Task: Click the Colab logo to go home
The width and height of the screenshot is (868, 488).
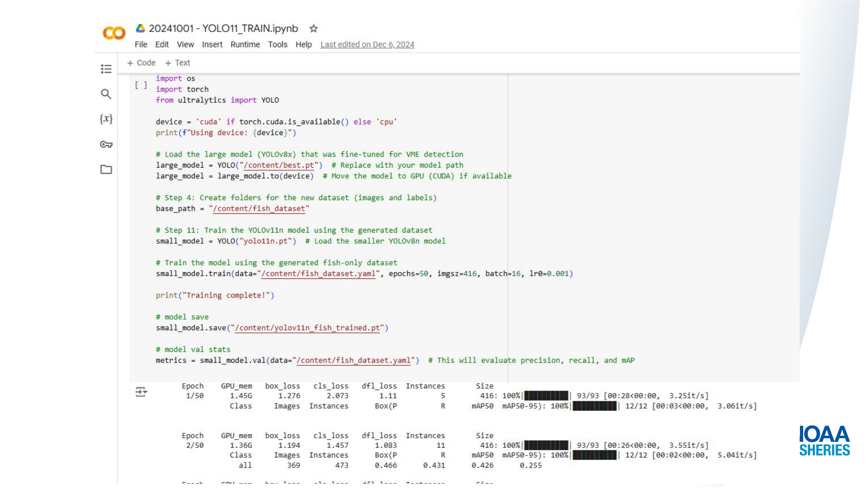Action: (x=114, y=33)
